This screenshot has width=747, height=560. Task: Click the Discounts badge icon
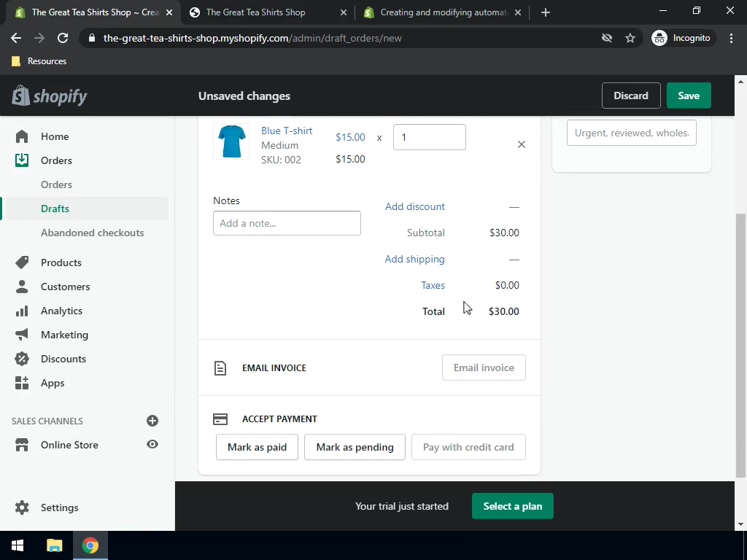click(22, 359)
